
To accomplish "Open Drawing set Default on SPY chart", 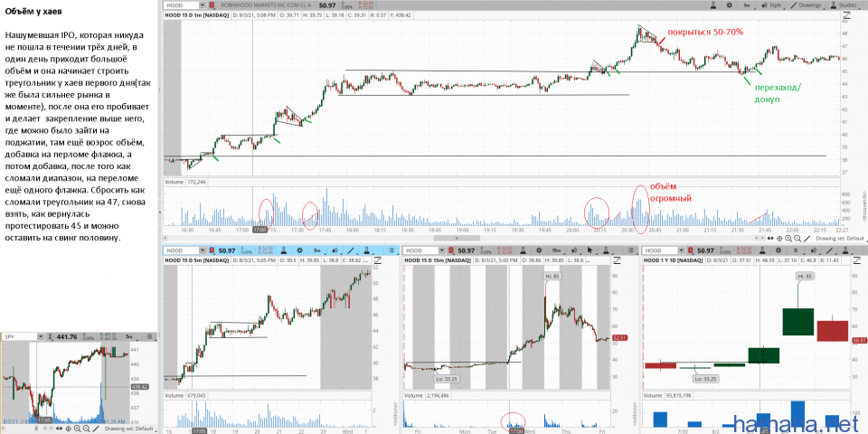I will click(129, 429).
